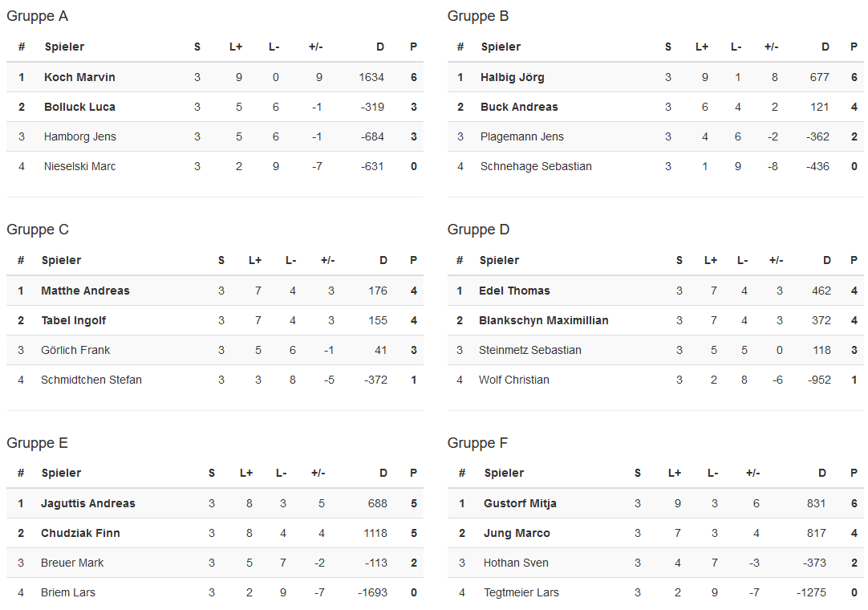868x610 pixels.
Task: Click Jaguttis Andreas in Gruppe E
Action: [x=88, y=504]
